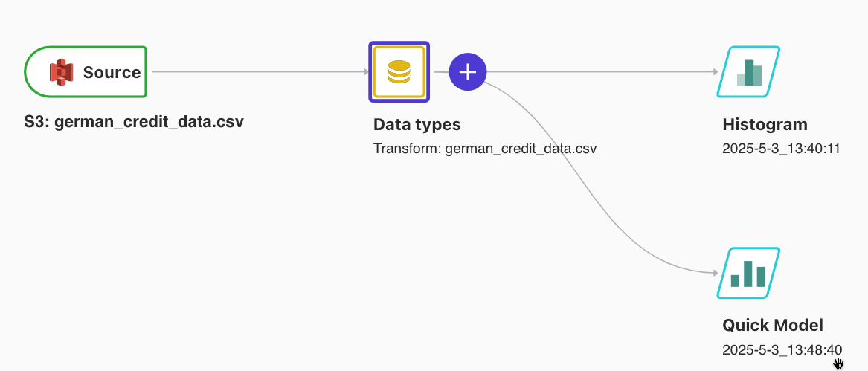
Task: Click the arrowhead entering the Quick Model node
Action: point(716,273)
